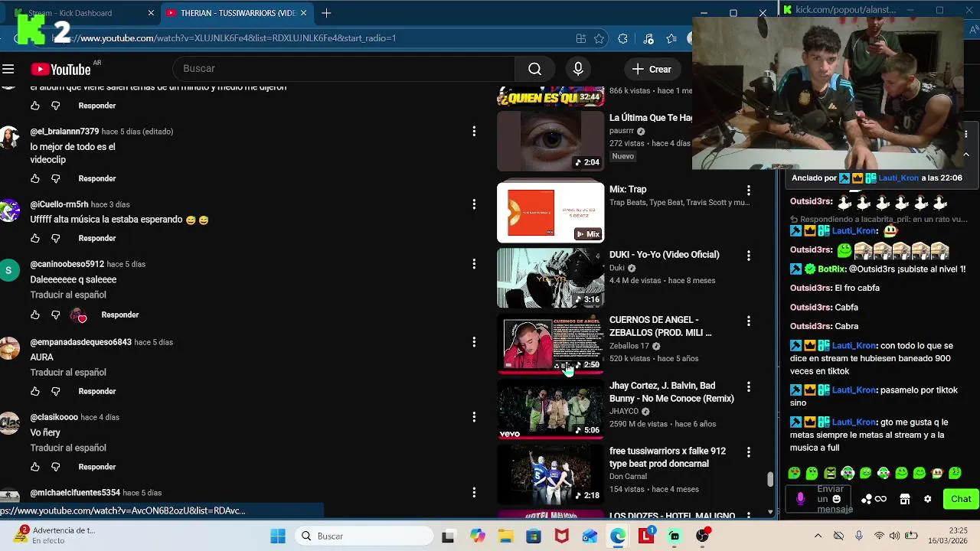Open @clasikoooo channel link
The height and width of the screenshot is (551, 980).
pos(54,417)
